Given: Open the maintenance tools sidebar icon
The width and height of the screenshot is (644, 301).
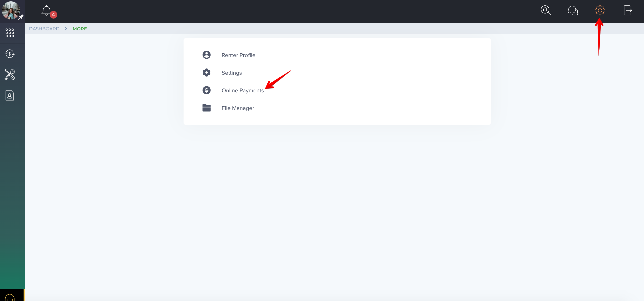Looking at the screenshot, I should pos(10,74).
